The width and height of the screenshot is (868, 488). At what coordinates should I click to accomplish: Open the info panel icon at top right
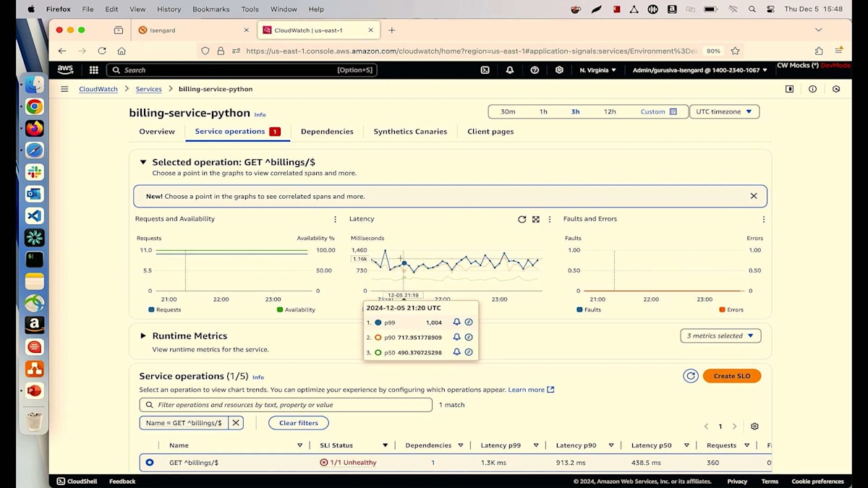[812, 89]
